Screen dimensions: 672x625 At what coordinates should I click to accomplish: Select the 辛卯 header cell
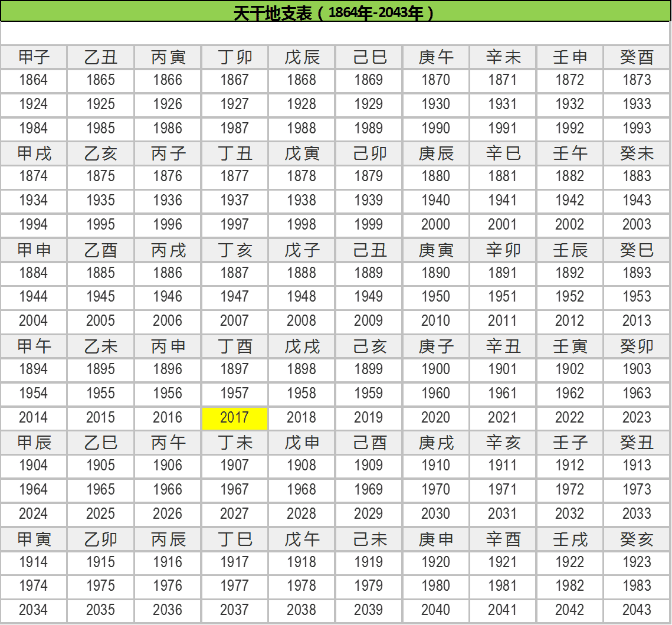(503, 250)
